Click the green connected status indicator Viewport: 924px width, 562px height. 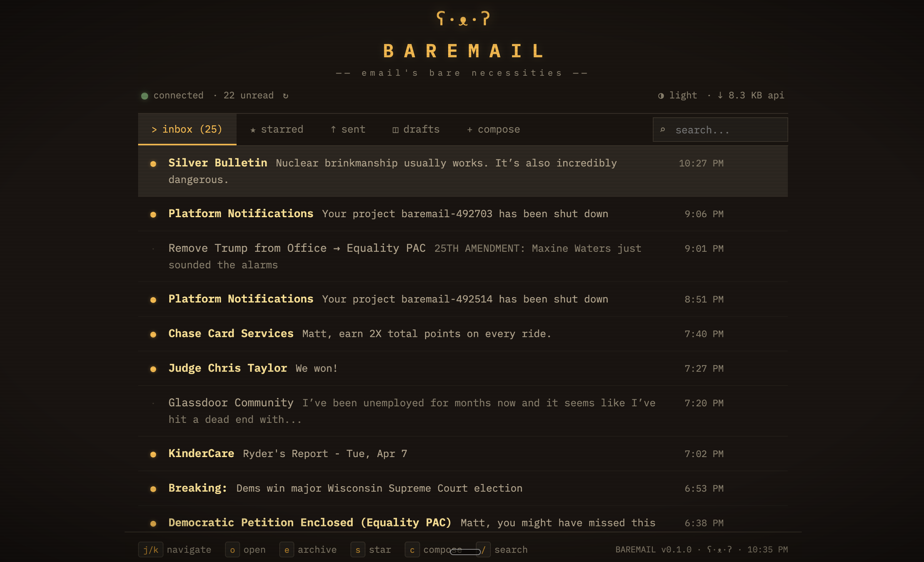pos(145,96)
